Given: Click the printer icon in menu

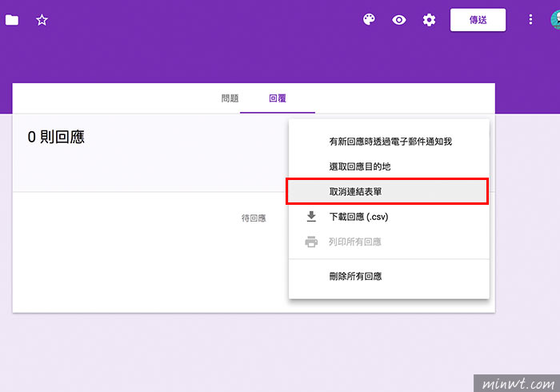Looking at the screenshot, I should pos(311,242).
